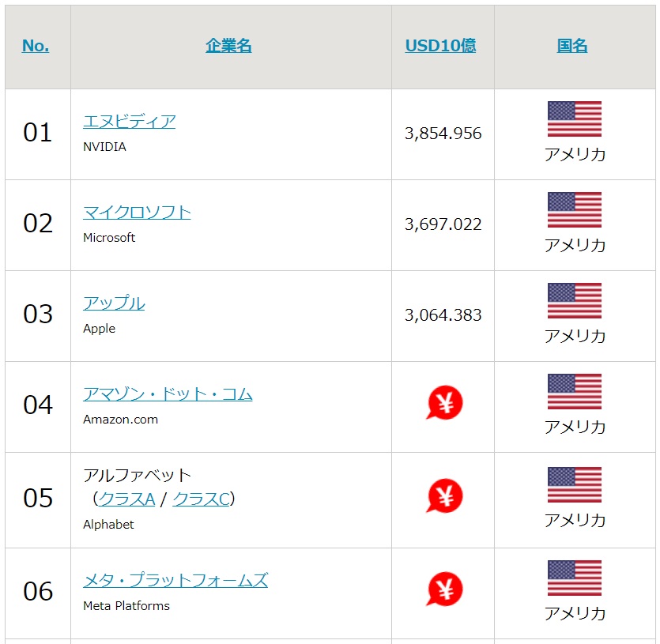Open the アマゾン・ドット・コム link

pyautogui.click(x=168, y=394)
